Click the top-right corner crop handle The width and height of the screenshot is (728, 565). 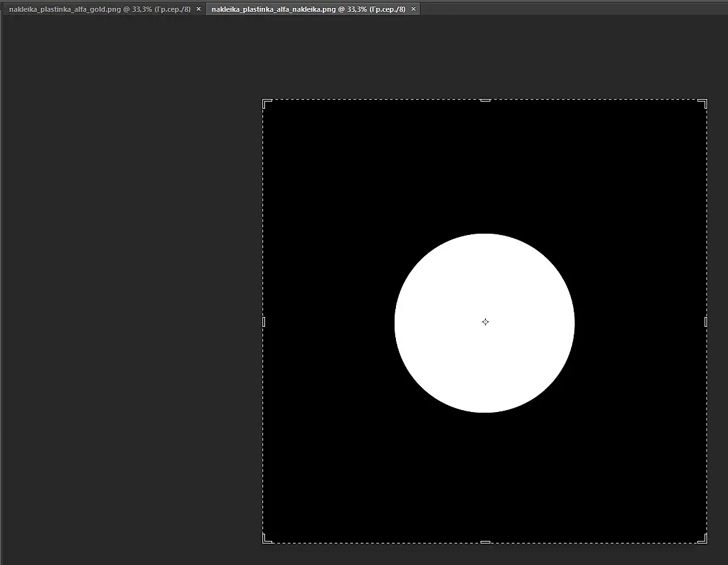(x=703, y=103)
